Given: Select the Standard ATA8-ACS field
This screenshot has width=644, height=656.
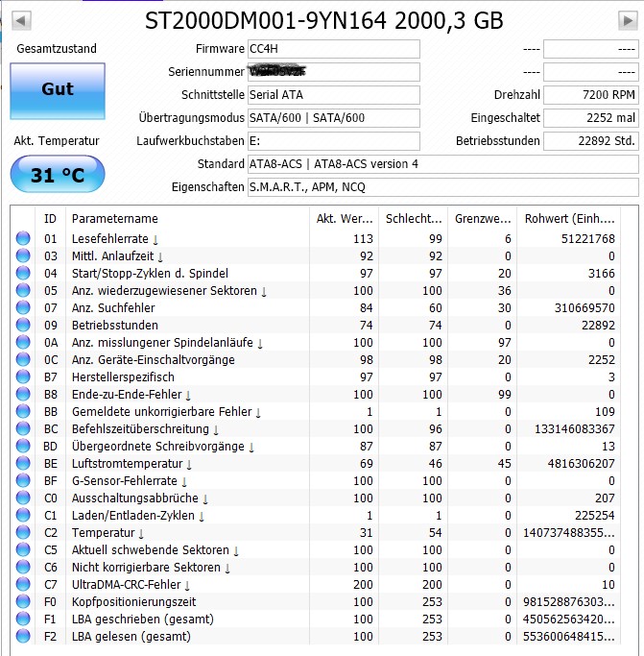Looking at the screenshot, I should click(x=443, y=164).
